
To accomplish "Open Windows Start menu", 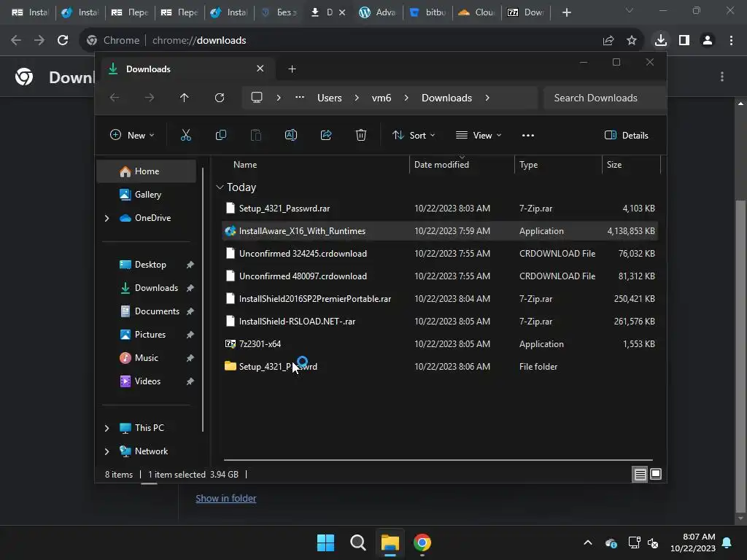I will tap(326, 542).
